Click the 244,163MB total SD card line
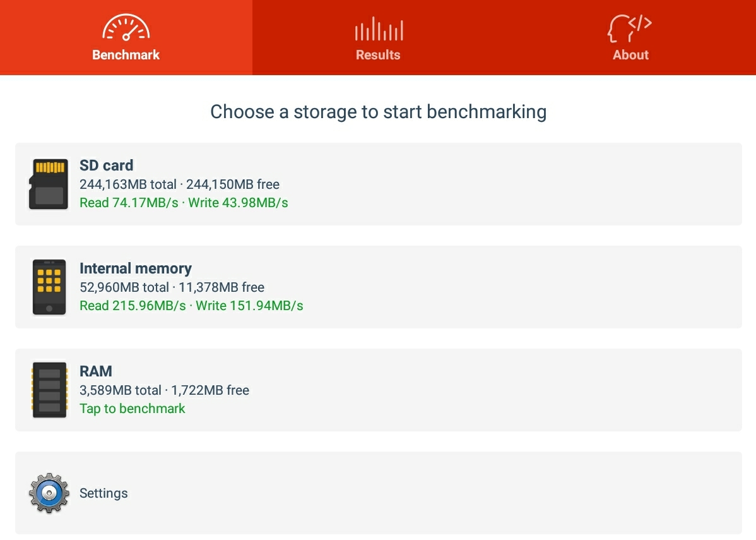This screenshot has height=540, width=756. pos(179,184)
